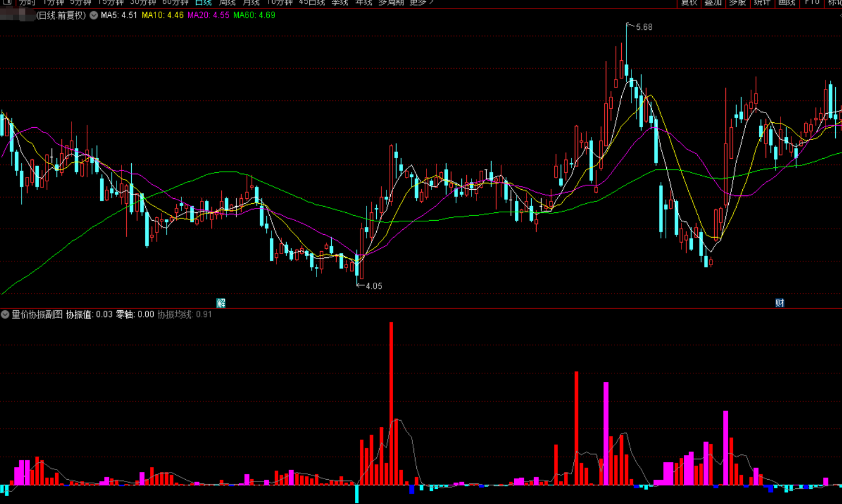Click the MA20: 4.55 legend label
842x504 pixels.
(x=208, y=15)
